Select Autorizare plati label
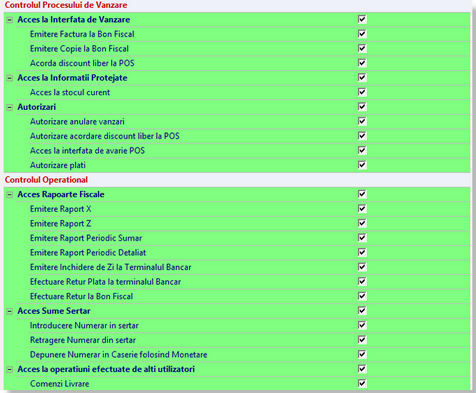Viewport: 476px width, 393px height. pyautogui.click(x=58, y=165)
